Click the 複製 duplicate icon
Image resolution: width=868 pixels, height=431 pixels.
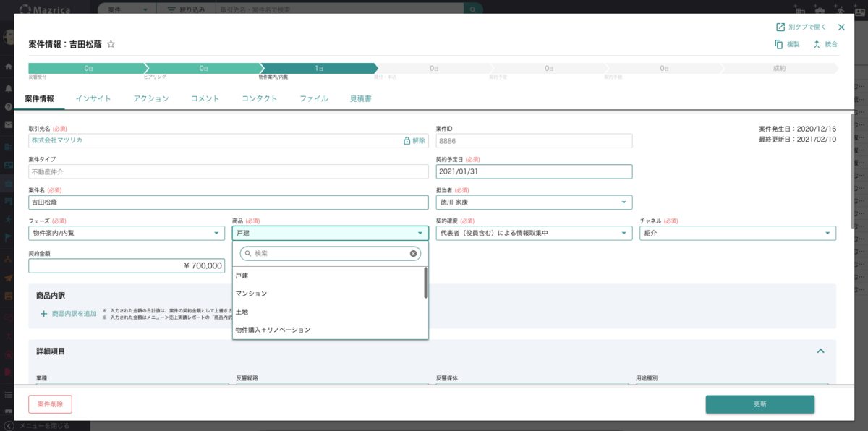(x=779, y=44)
